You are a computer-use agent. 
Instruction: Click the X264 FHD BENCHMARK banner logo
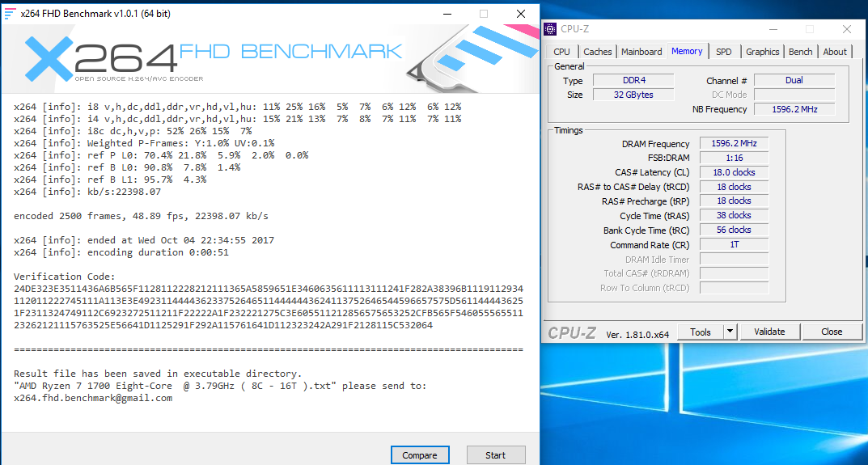pos(213,58)
